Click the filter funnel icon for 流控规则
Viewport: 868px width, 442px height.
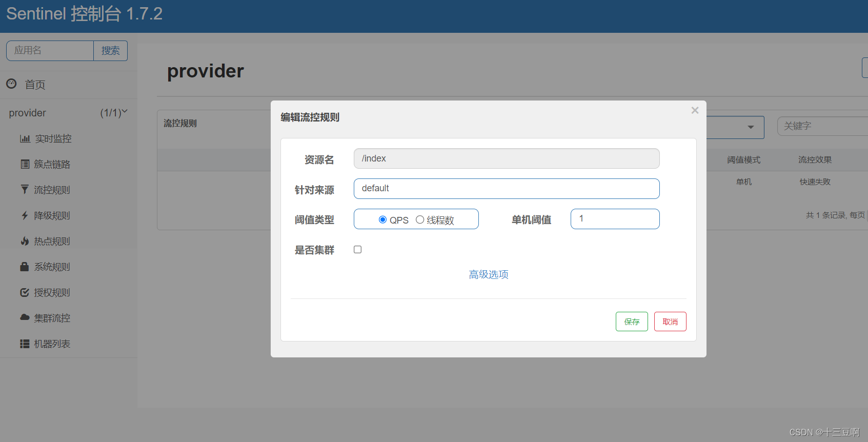coord(25,190)
